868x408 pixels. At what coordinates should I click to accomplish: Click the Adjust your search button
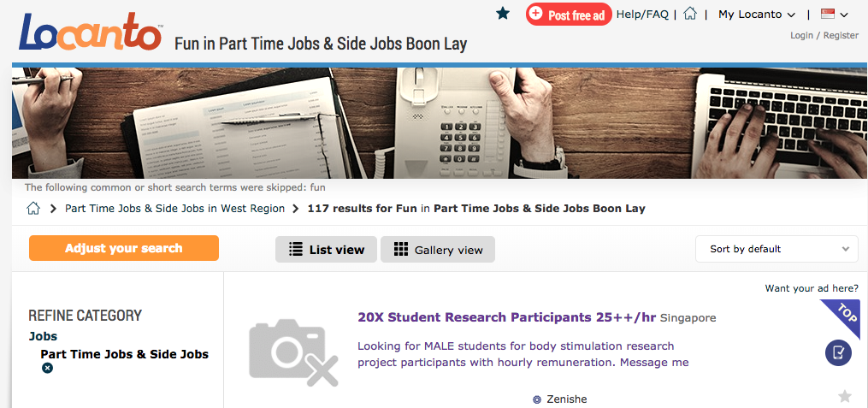[x=124, y=248]
